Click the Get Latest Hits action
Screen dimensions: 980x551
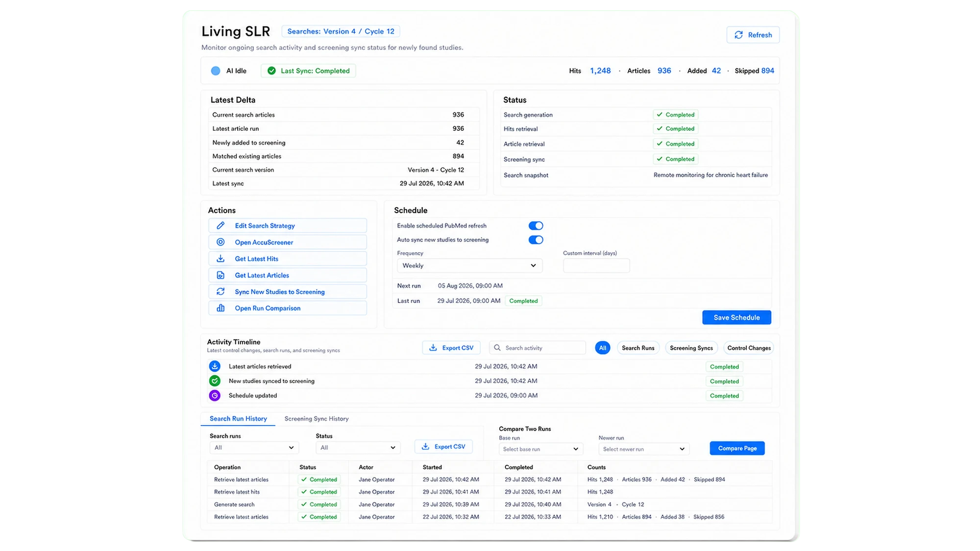pyautogui.click(x=288, y=259)
